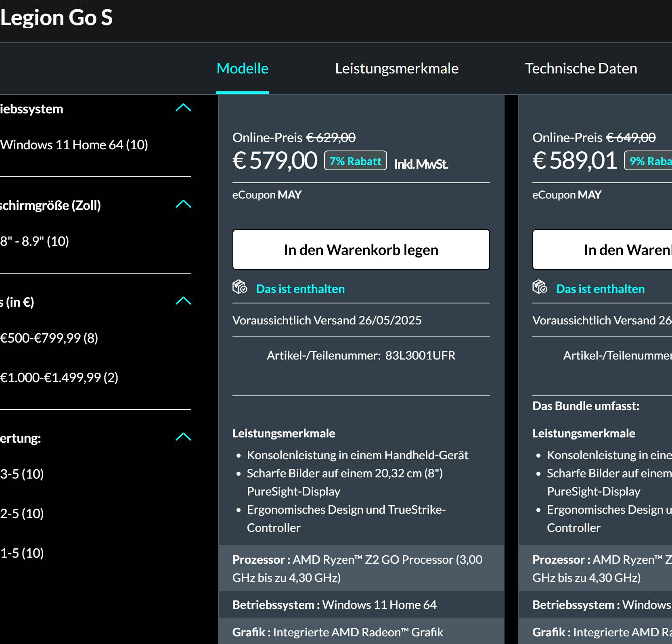672x644 pixels.
Task: Open the Modelle tab
Action: 242,69
